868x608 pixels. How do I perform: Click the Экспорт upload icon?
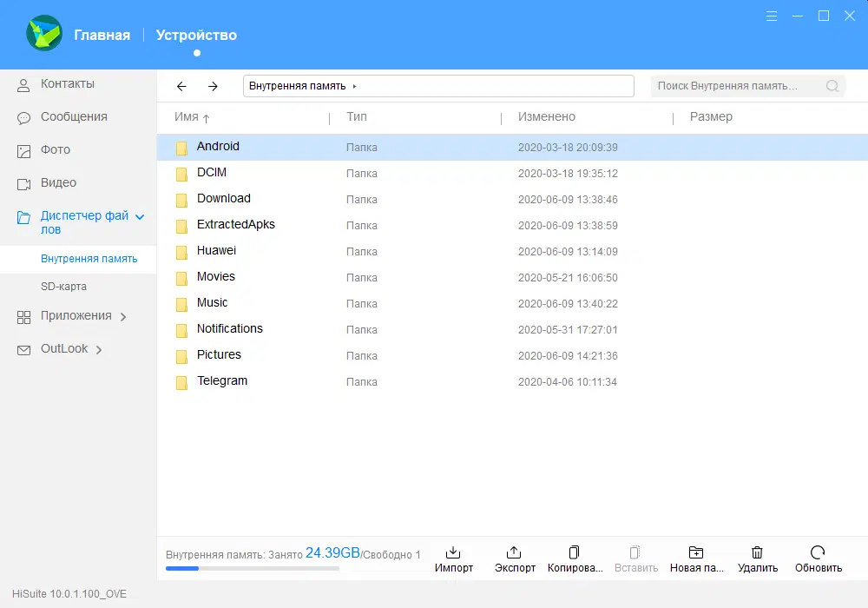(514, 552)
